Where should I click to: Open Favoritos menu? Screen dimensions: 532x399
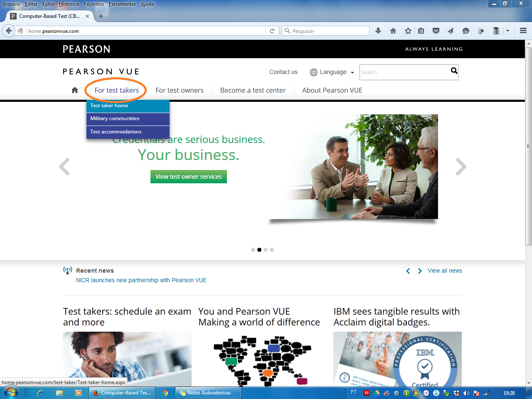tap(94, 4)
